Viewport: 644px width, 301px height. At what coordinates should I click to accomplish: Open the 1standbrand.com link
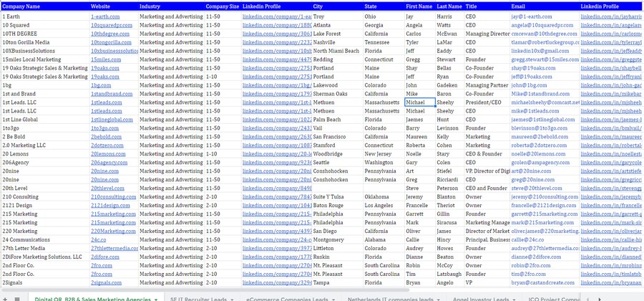click(112, 94)
